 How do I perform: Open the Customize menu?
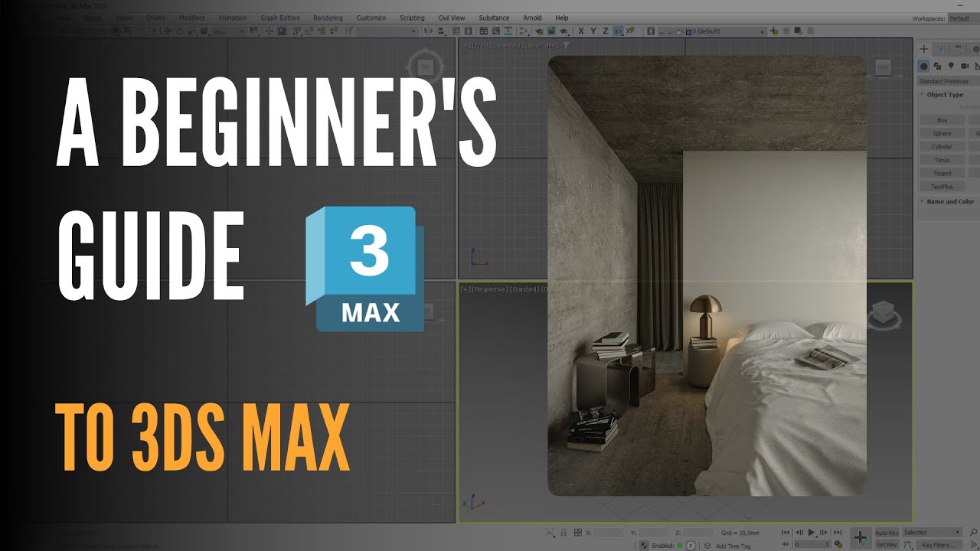[x=371, y=18]
